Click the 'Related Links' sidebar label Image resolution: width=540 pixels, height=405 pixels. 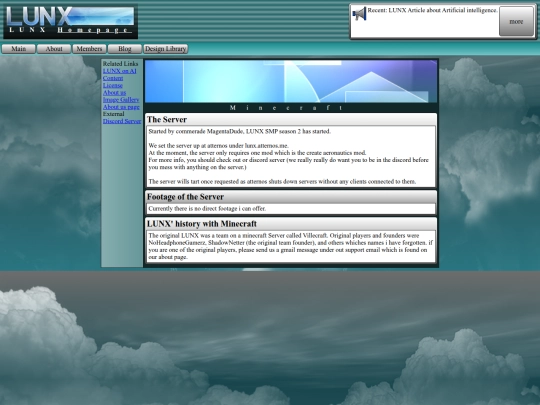(x=120, y=64)
